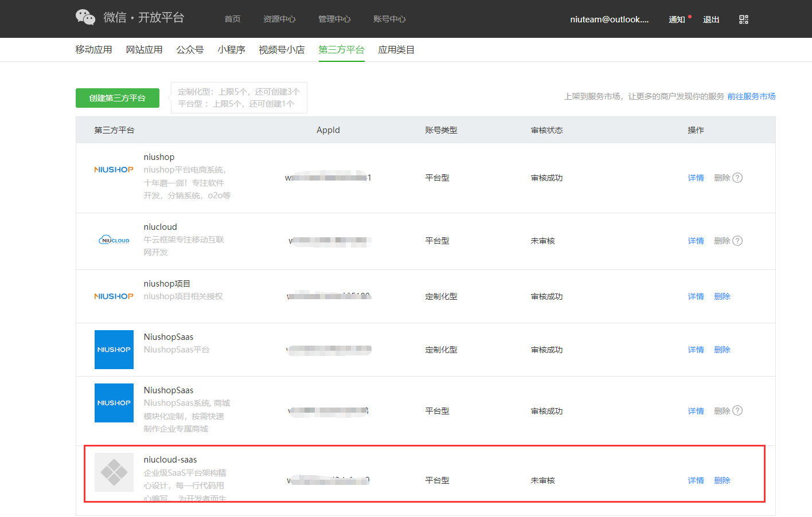Click the help icon in NiushopSaas 平台型 row

click(737, 411)
